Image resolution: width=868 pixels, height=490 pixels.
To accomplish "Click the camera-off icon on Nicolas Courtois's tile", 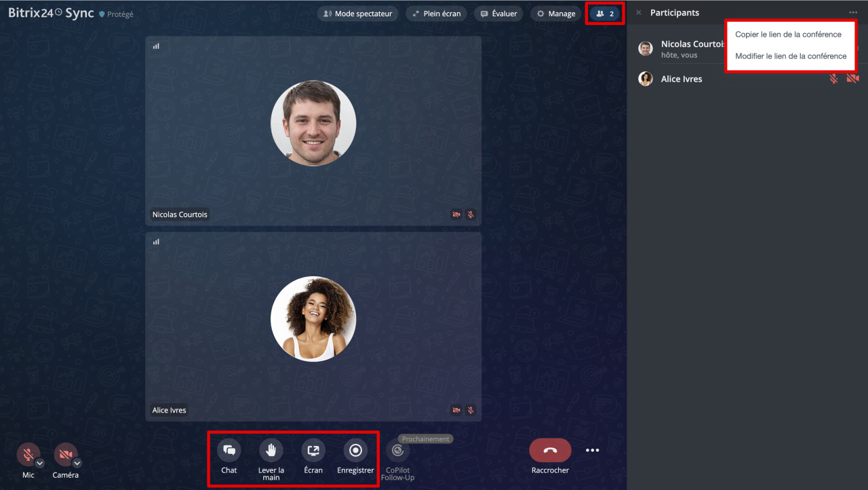I will click(456, 214).
